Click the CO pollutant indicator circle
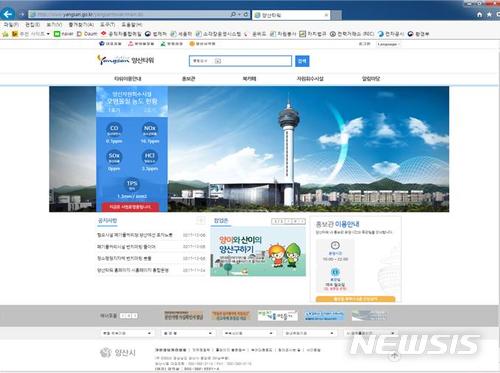 (x=114, y=129)
